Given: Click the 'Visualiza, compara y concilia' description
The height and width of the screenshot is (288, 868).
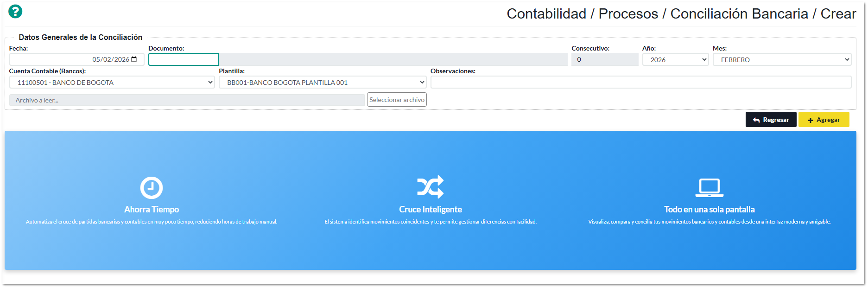Looking at the screenshot, I should (x=710, y=222).
